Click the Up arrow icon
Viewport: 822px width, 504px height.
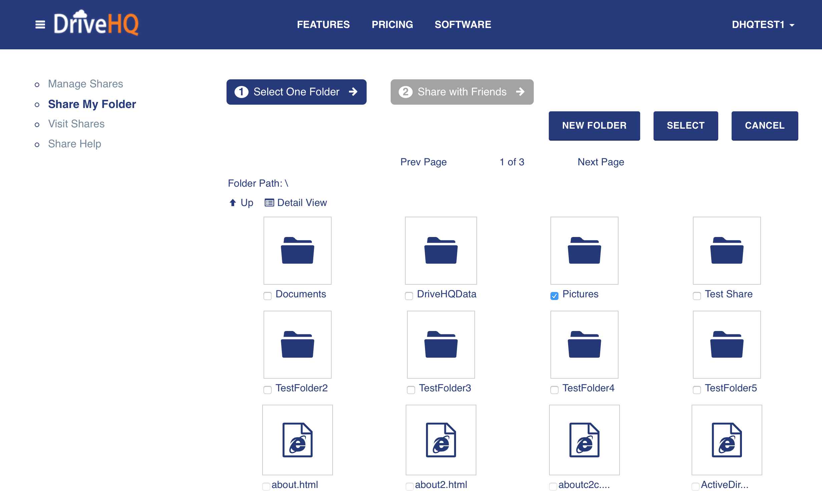coord(233,203)
